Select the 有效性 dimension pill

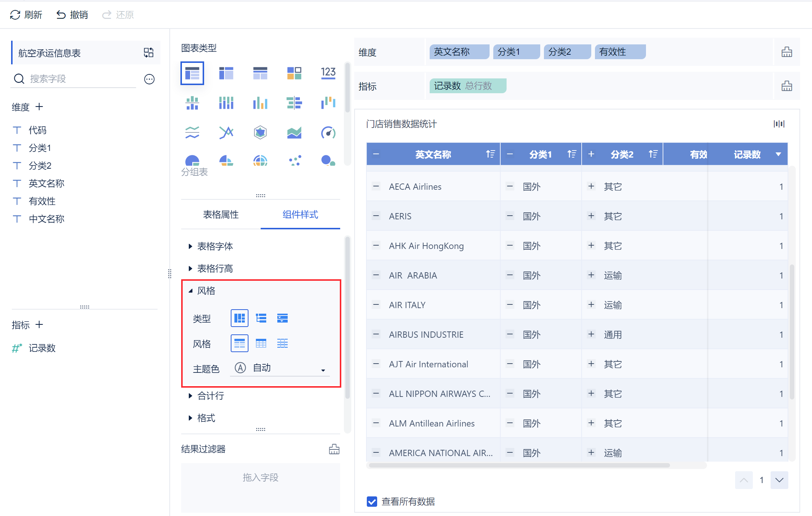[620, 52]
